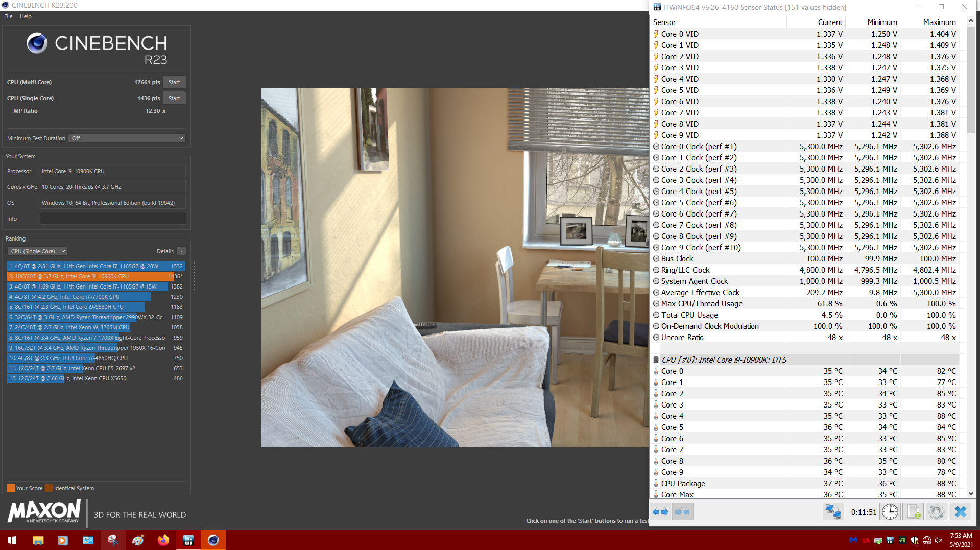Select Core 9 Clock (perf #10) row
This screenshot has height=550, width=980.
pyautogui.click(x=805, y=247)
